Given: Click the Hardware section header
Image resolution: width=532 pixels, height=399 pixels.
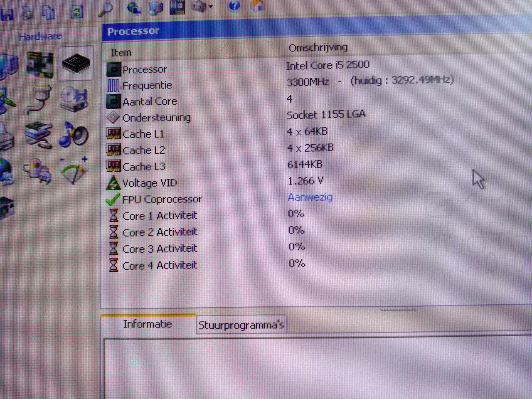Looking at the screenshot, I should point(40,36).
